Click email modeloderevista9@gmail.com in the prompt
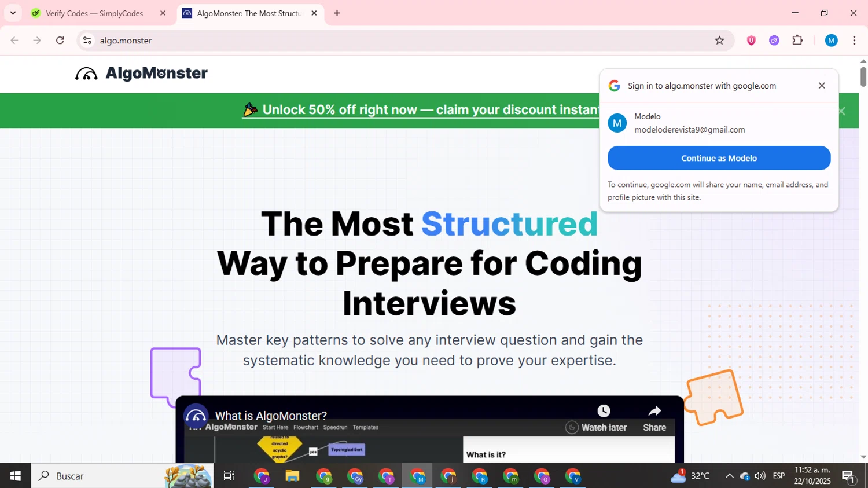The width and height of the screenshot is (868, 488). (x=690, y=130)
